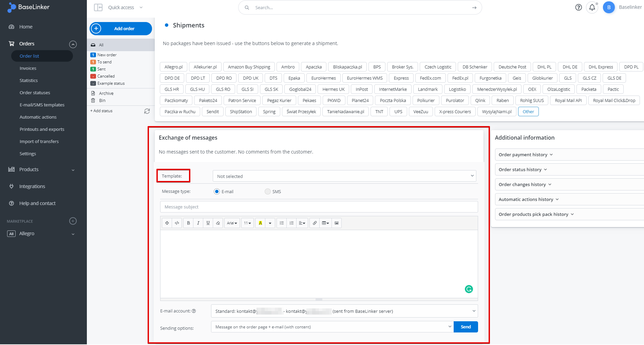Open Automatic actions page
The width and height of the screenshot is (644, 345).
click(38, 117)
